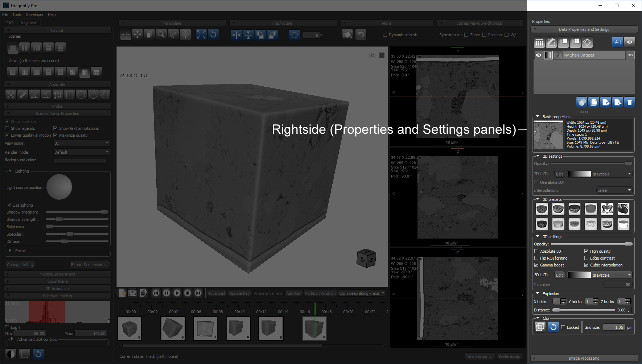Disable the High quality checkbox
The width and height of the screenshot is (642, 364).
click(x=586, y=251)
